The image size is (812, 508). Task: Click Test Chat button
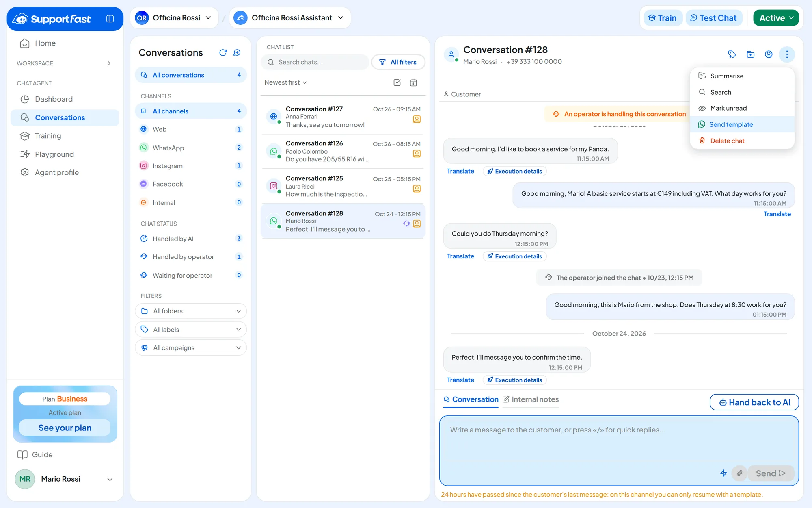point(714,18)
